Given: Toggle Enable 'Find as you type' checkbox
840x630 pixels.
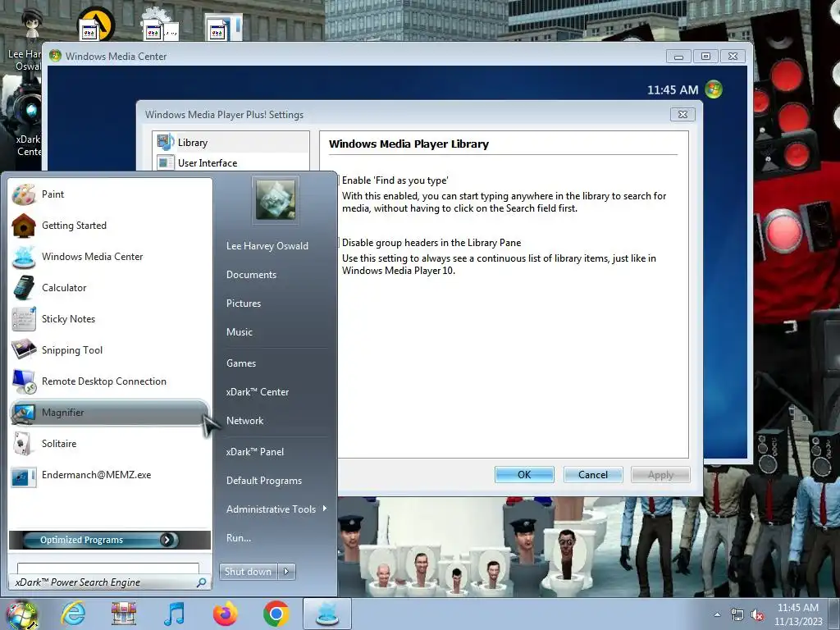Looking at the screenshot, I should (395, 180).
